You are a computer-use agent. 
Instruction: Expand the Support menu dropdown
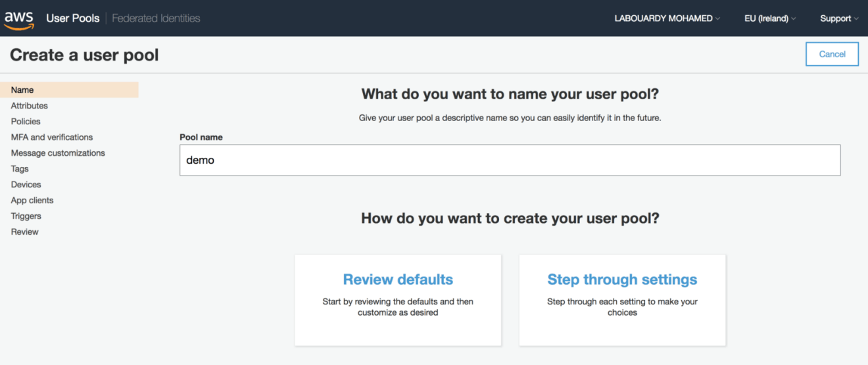839,18
